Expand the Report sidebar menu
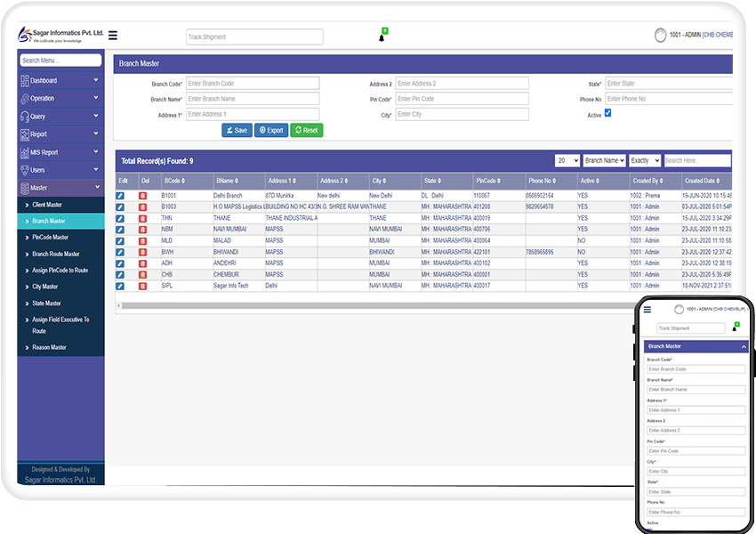 click(x=60, y=133)
